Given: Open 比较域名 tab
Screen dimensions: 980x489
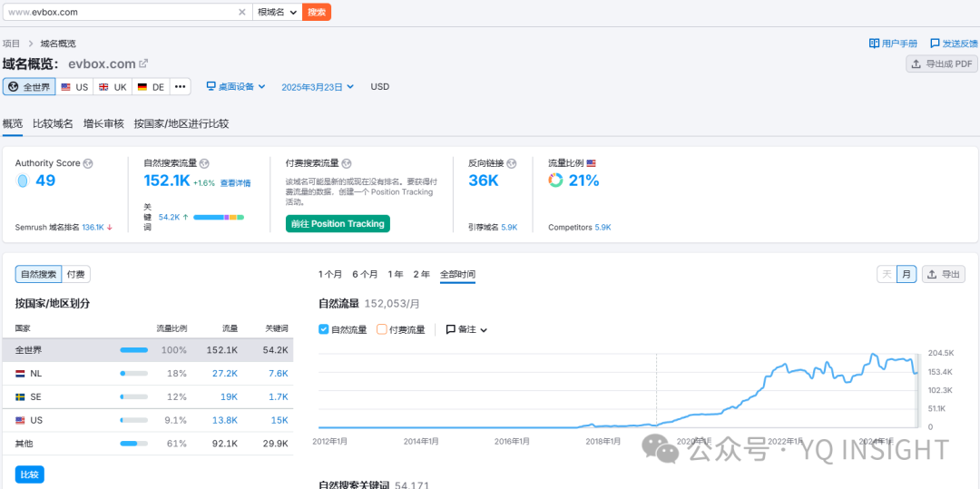Looking at the screenshot, I should pyautogui.click(x=54, y=123).
